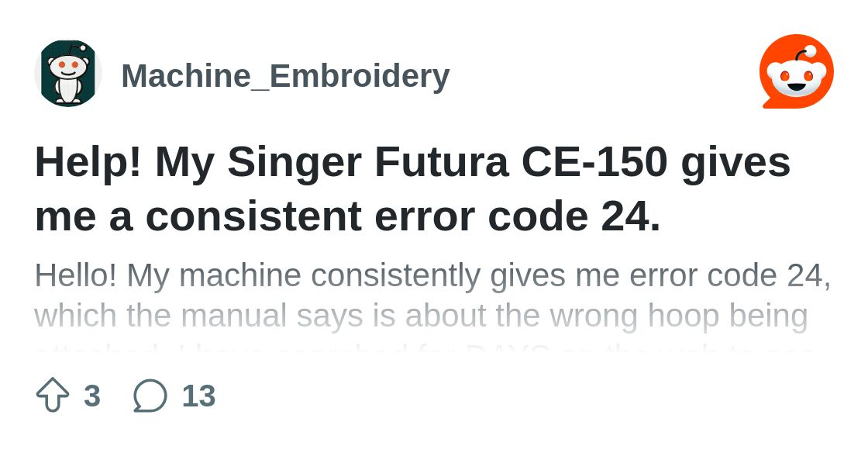Click title line 'me a consistent error code 24.'

point(348,216)
